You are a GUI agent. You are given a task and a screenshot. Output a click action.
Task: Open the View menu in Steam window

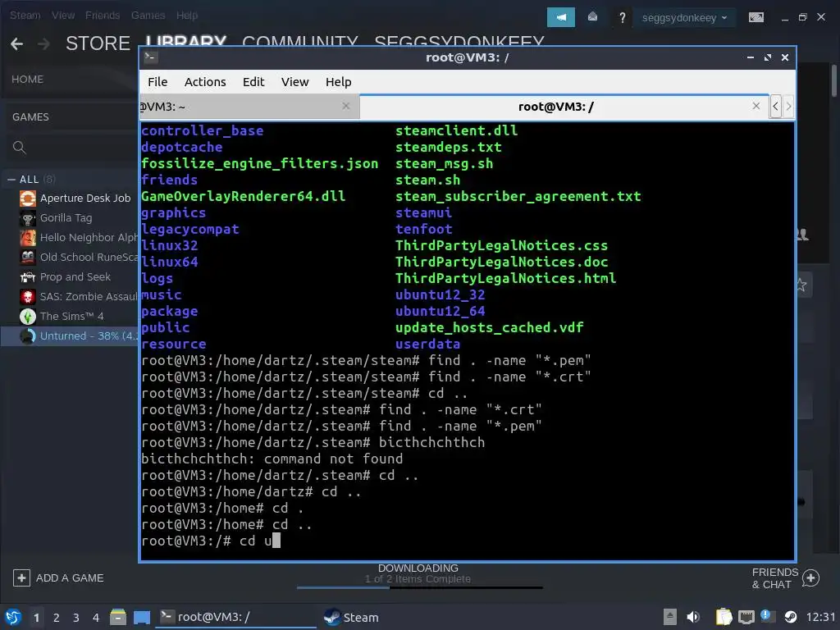click(63, 15)
